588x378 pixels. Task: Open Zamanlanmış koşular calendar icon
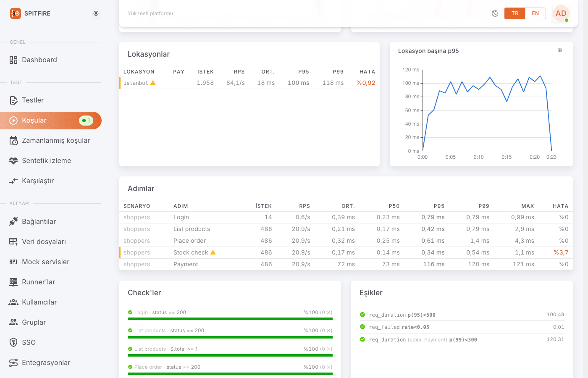pos(13,141)
